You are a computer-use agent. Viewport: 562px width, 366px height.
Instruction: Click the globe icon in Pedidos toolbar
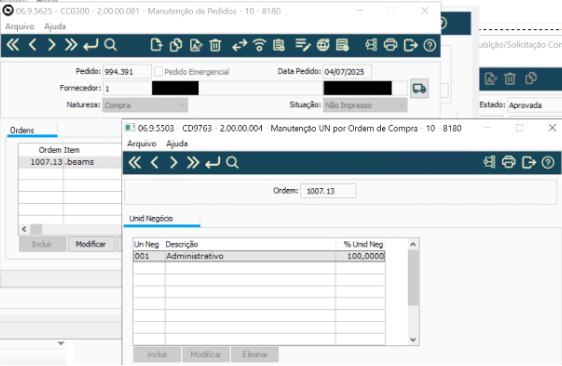pos(323,45)
